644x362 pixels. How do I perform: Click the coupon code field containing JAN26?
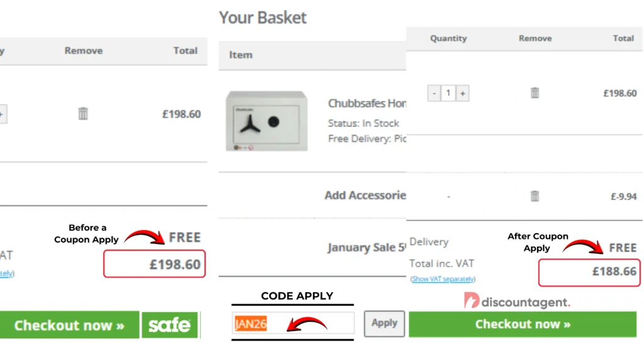292,324
